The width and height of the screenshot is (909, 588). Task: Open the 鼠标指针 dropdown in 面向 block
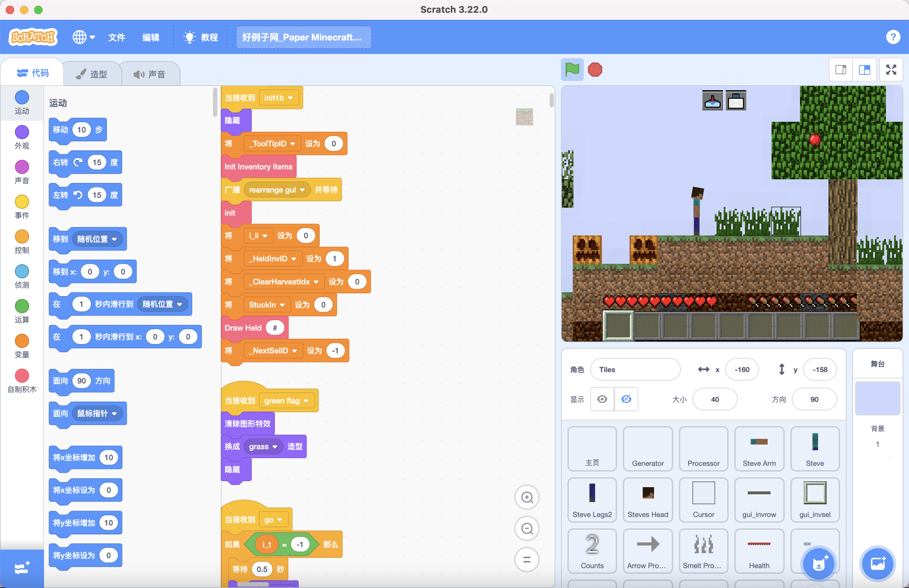97,413
